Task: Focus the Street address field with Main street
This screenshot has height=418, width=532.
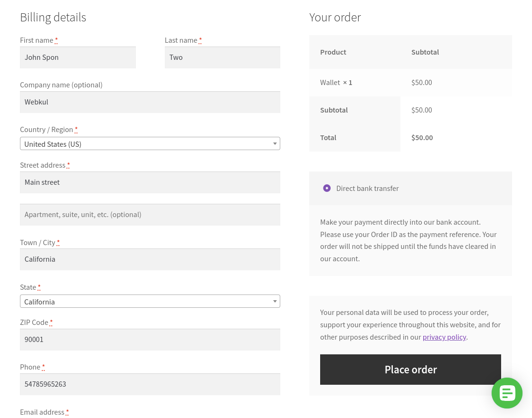Action: [150, 182]
